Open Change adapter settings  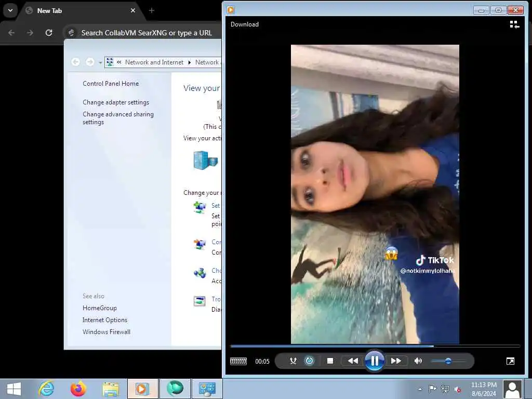coord(116,102)
